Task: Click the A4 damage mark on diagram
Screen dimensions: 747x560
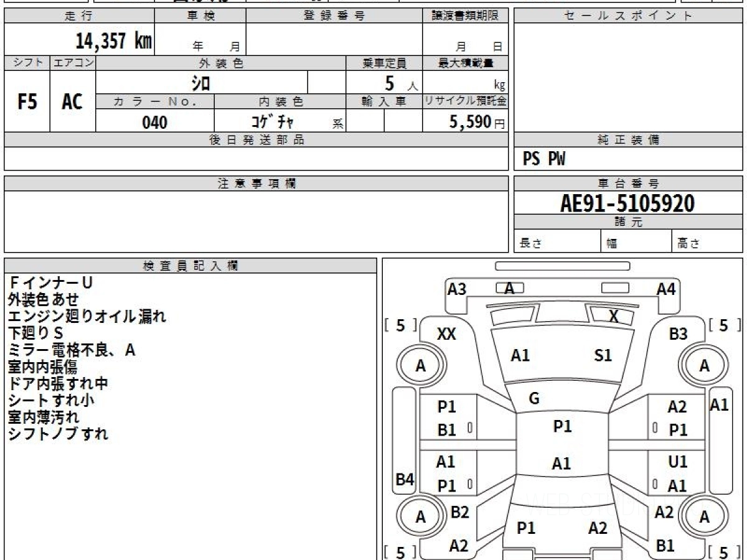Action: pos(666,289)
